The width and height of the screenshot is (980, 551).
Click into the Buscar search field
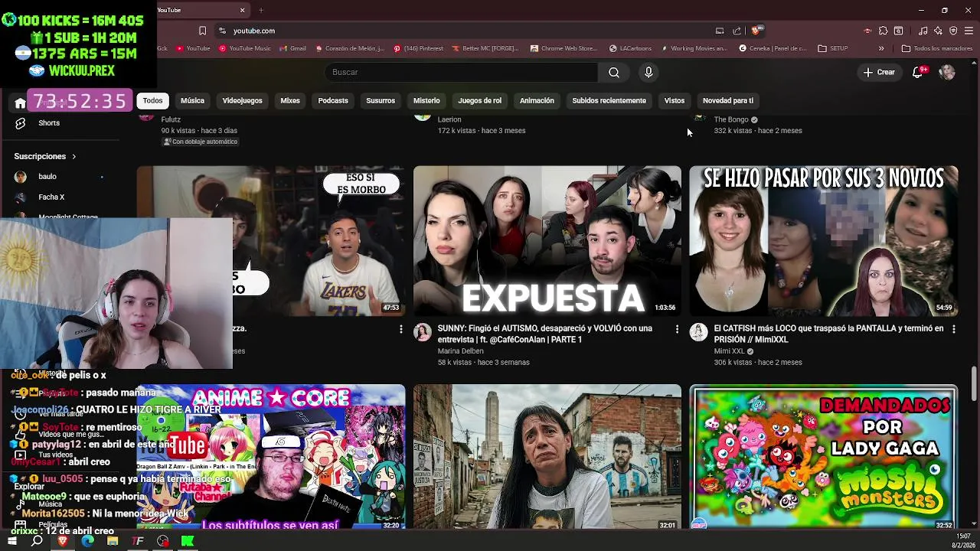click(x=462, y=72)
